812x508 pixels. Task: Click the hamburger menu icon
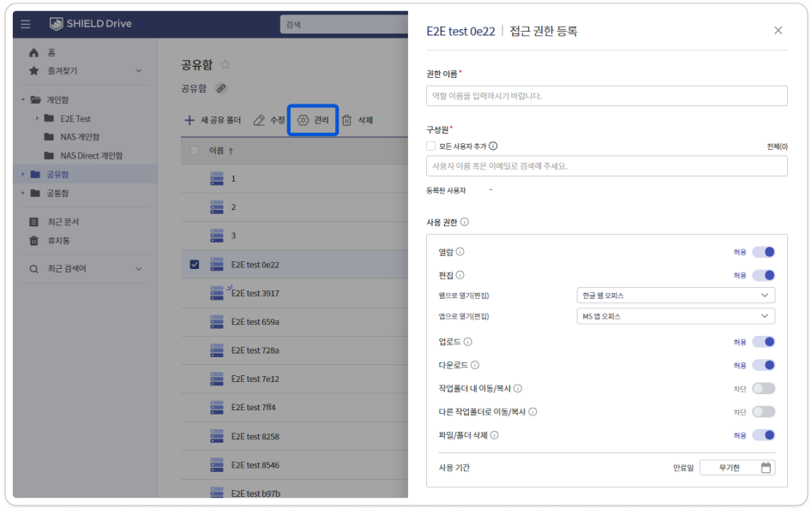click(x=26, y=24)
